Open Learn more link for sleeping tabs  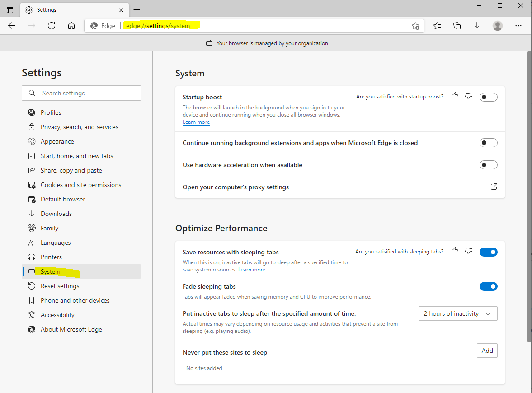point(252,270)
